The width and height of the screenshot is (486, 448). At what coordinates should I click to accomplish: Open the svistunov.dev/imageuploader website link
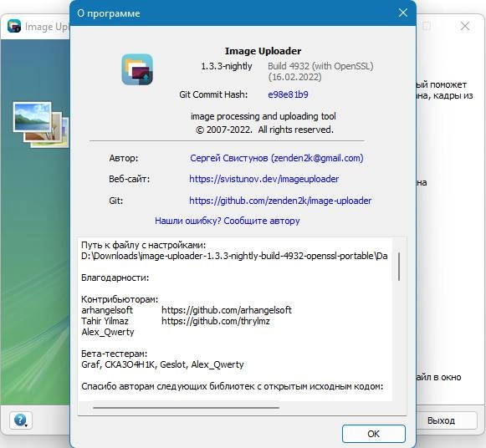(x=264, y=179)
